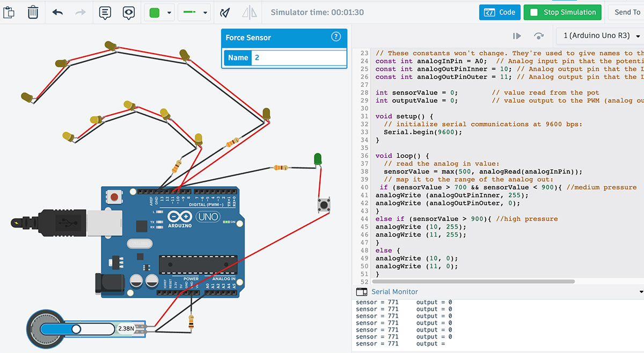Mirror the selected component
This screenshot has width=644, height=353.
point(249,12)
